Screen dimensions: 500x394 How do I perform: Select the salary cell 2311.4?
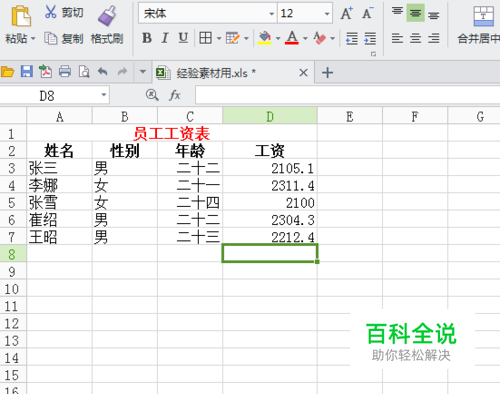point(270,185)
